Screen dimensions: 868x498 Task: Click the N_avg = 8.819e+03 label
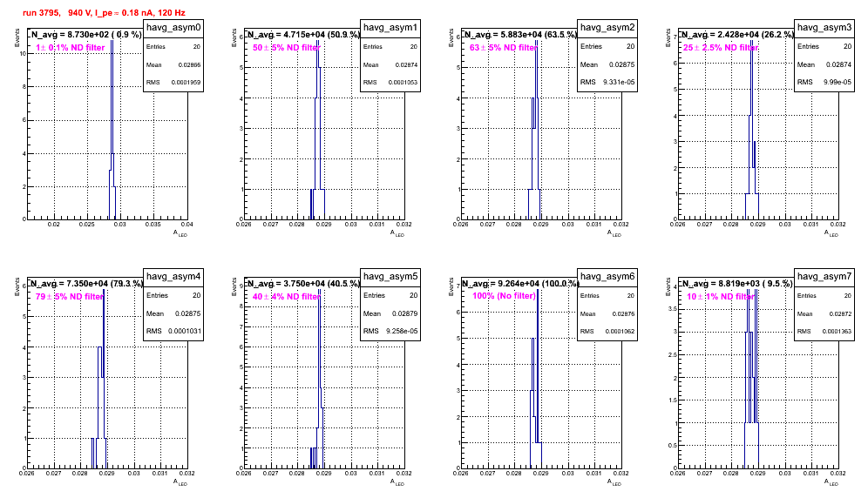pyautogui.click(x=737, y=284)
